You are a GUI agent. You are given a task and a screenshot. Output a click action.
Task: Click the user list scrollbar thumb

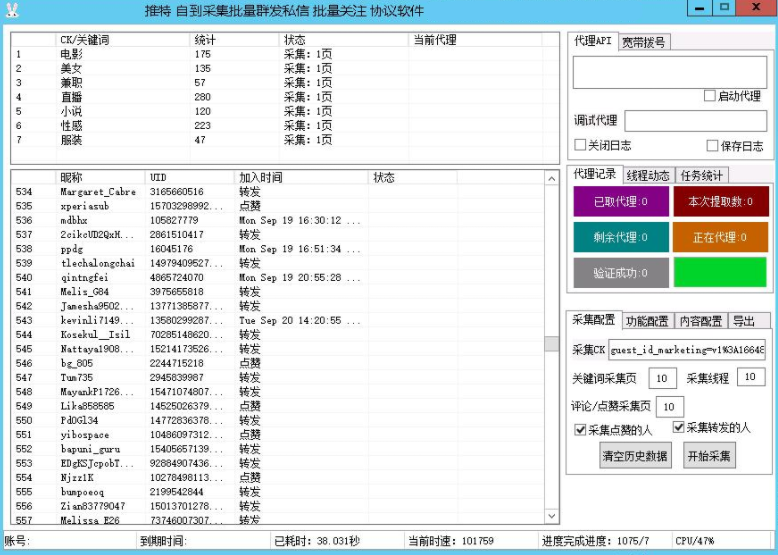pos(552,343)
